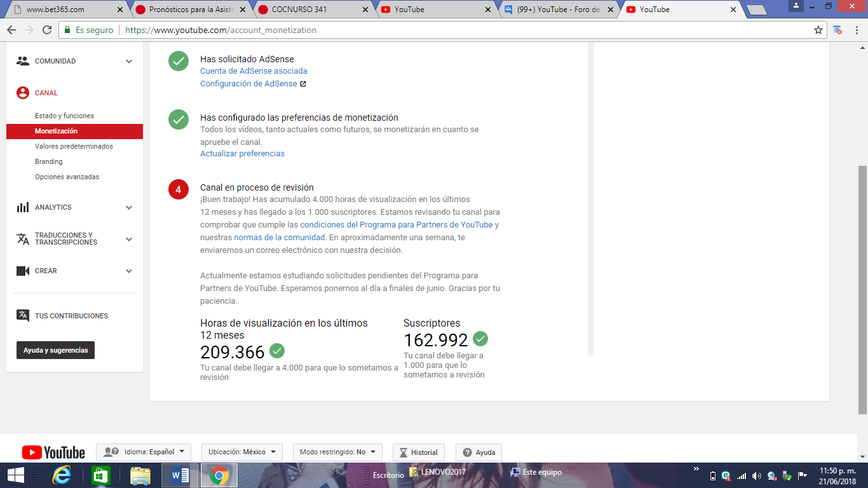Click the TUS CONTRIBUCIONES sidebar label
This screenshot has width=868, height=488.
71,316
